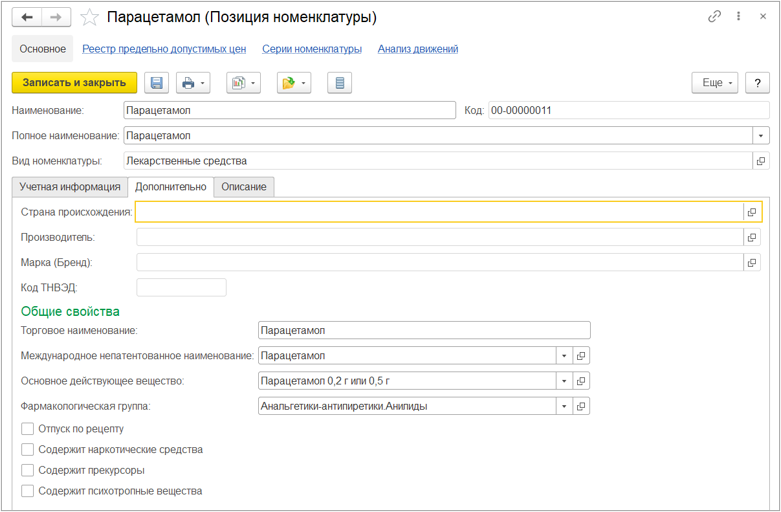Click Записать и закрыть button
The width and height of the screenshot is (781, 512).
pos(74,83)
